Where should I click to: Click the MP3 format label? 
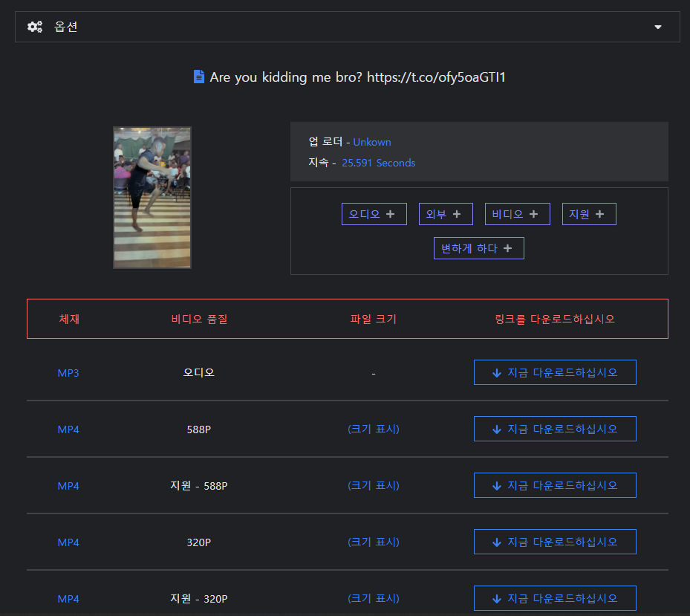(68, 373)
